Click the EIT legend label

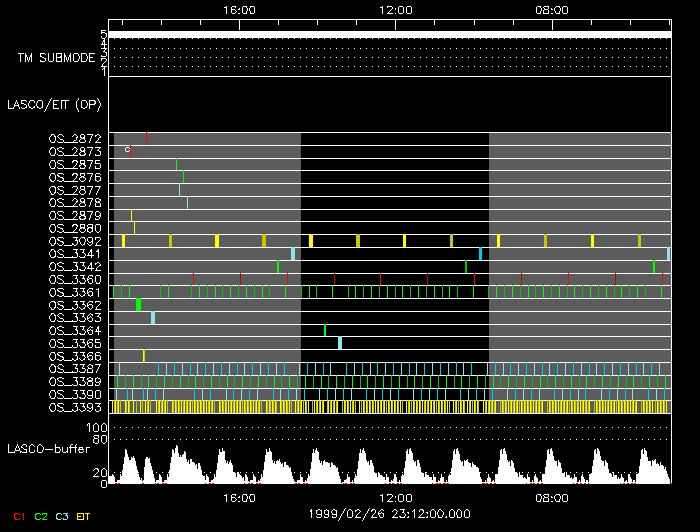[x=84, y=516]
